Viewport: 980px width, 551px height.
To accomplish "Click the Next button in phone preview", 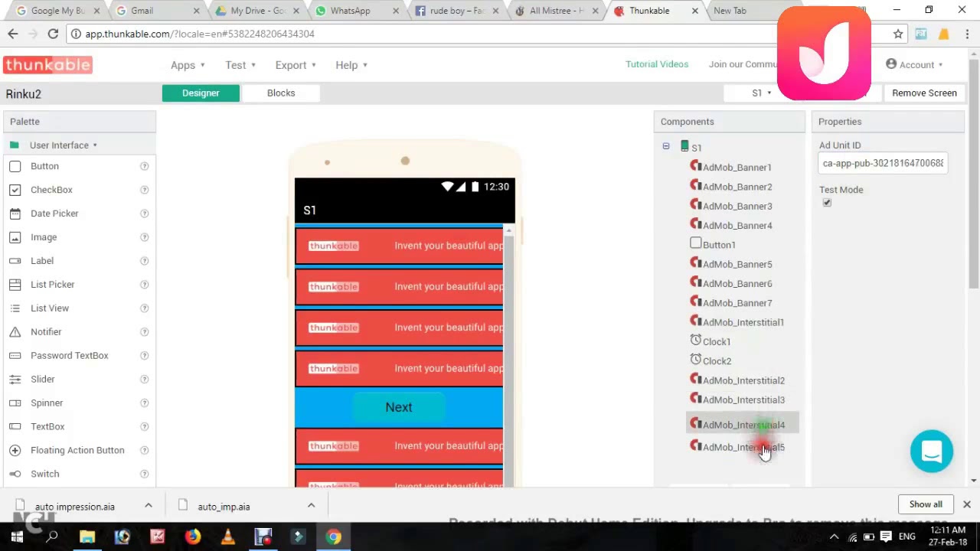I will (x=399, y=408).
